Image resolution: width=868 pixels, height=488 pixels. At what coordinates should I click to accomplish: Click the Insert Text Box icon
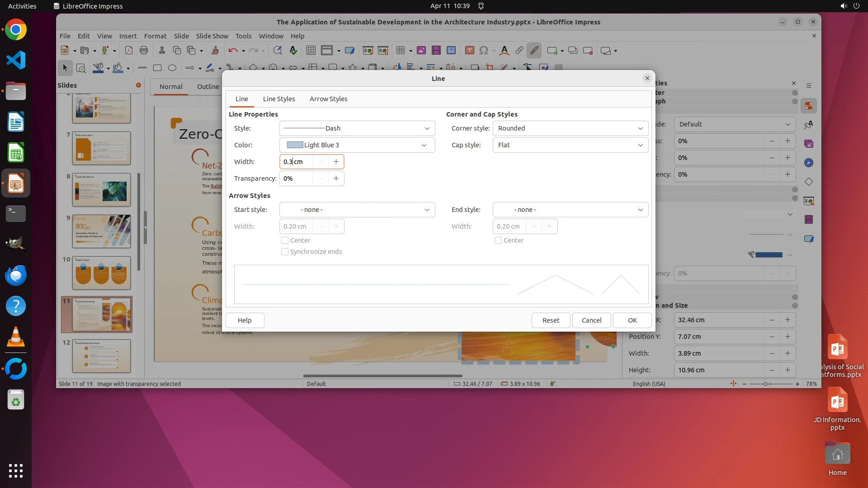[x=469, y=51]
